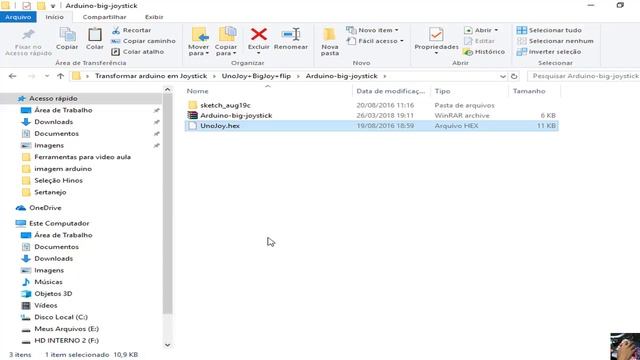
Task: Click 'Transformar arduino em Joystick' breadcrumb
Action: [151, 76]
